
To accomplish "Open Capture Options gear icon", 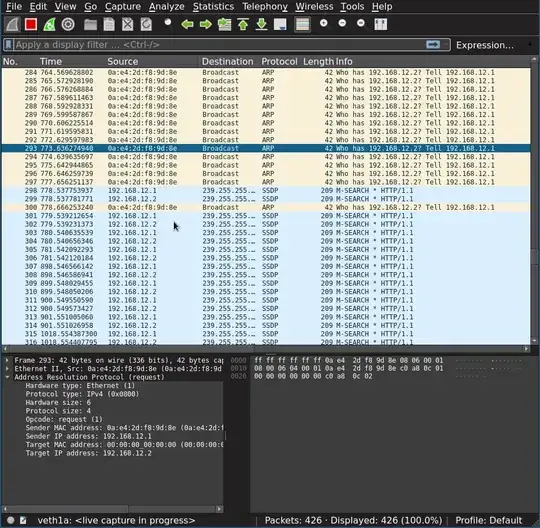I will (x=68, y=24).
